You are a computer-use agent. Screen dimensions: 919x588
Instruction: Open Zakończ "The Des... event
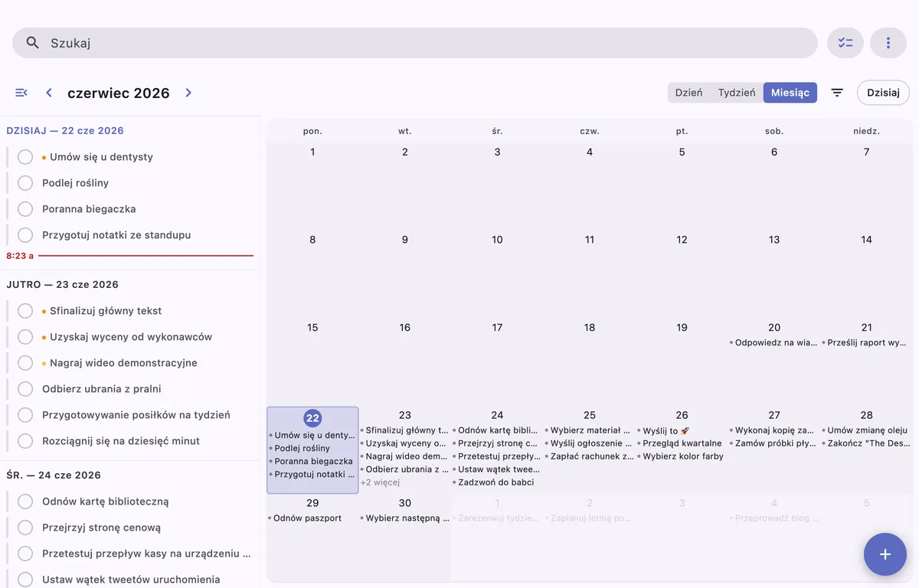coord(866,443)
